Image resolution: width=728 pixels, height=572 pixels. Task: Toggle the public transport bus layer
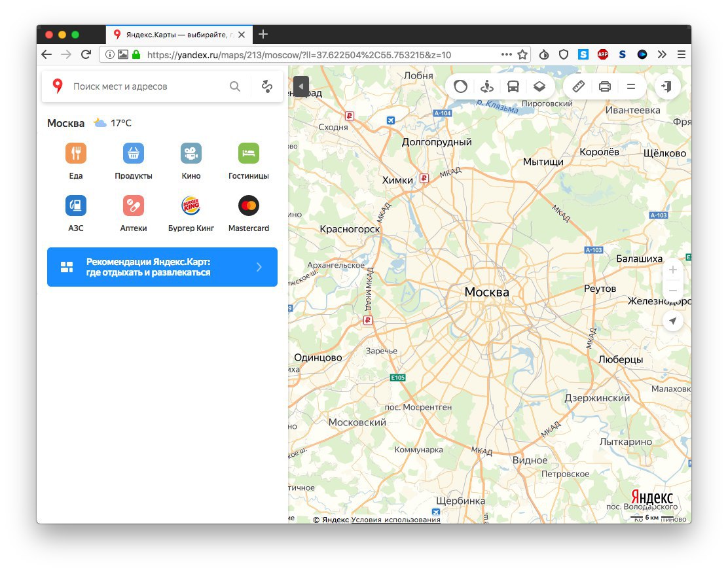513,86
